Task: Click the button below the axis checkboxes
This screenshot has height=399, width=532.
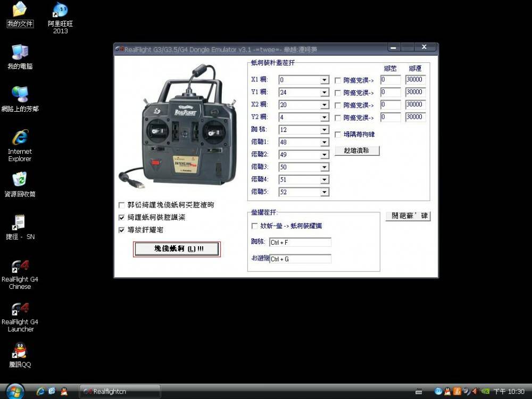Action: pos(357,151)
